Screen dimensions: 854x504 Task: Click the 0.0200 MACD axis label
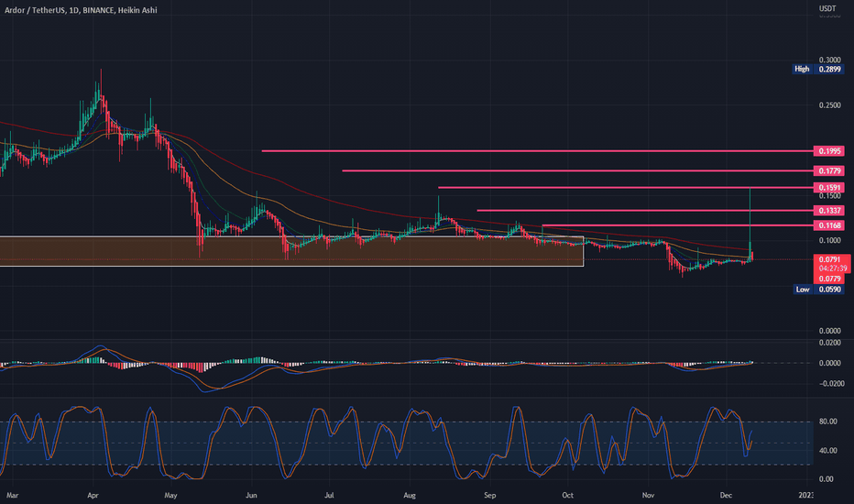(x=829, y=343)
